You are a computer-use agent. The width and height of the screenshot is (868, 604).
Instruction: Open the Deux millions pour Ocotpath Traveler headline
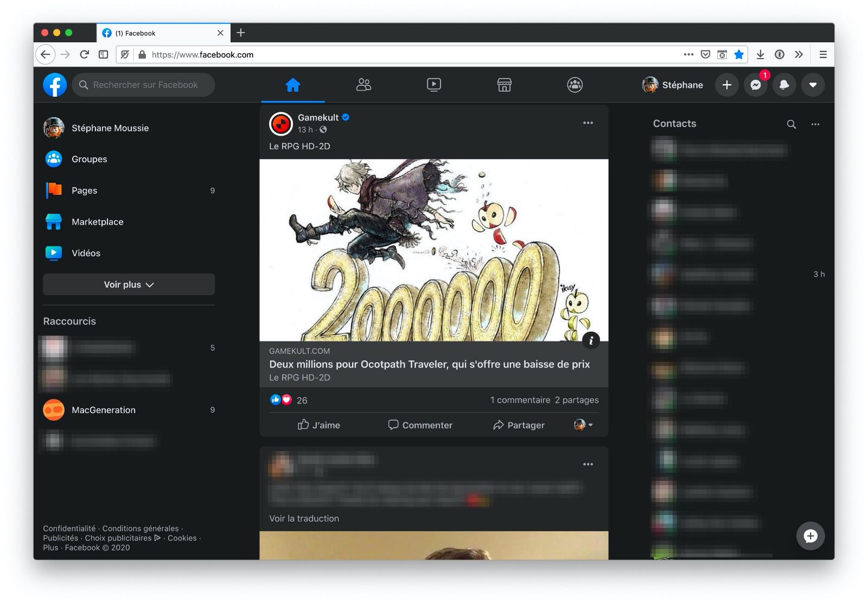(x=430, y=364)
